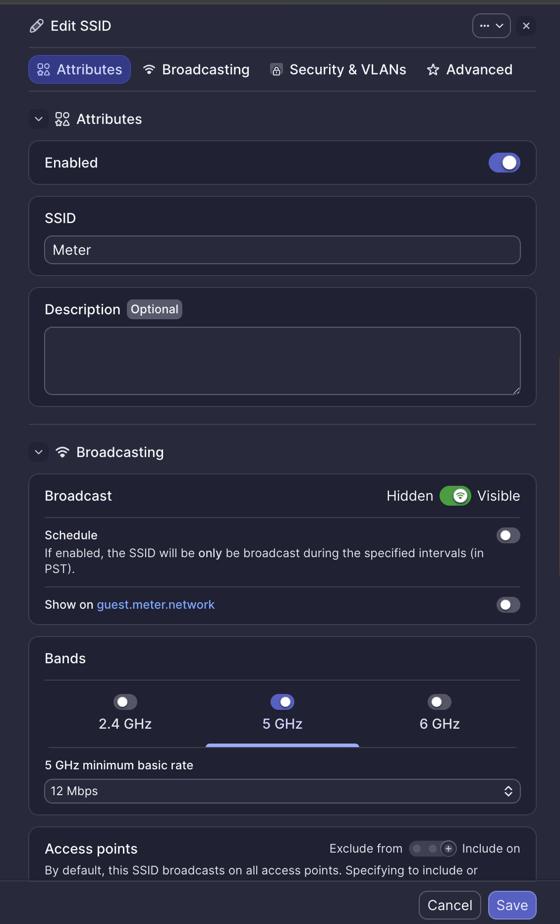Enable the Schedule toggle

coord(508,535)
